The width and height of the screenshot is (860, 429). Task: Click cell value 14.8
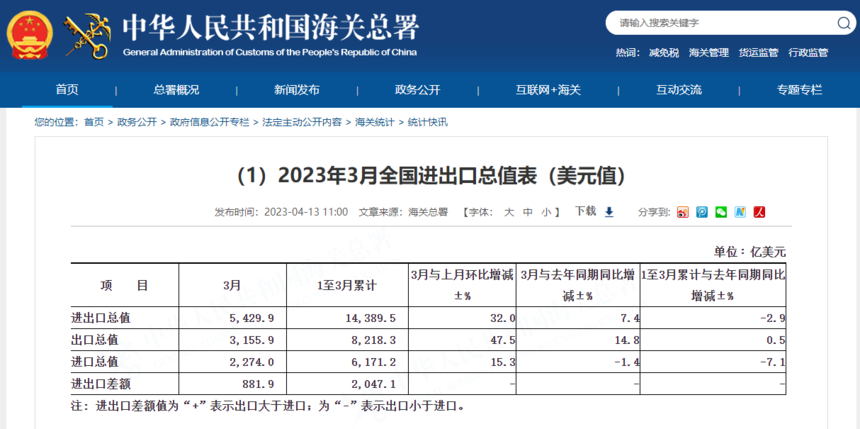point(625,340)
